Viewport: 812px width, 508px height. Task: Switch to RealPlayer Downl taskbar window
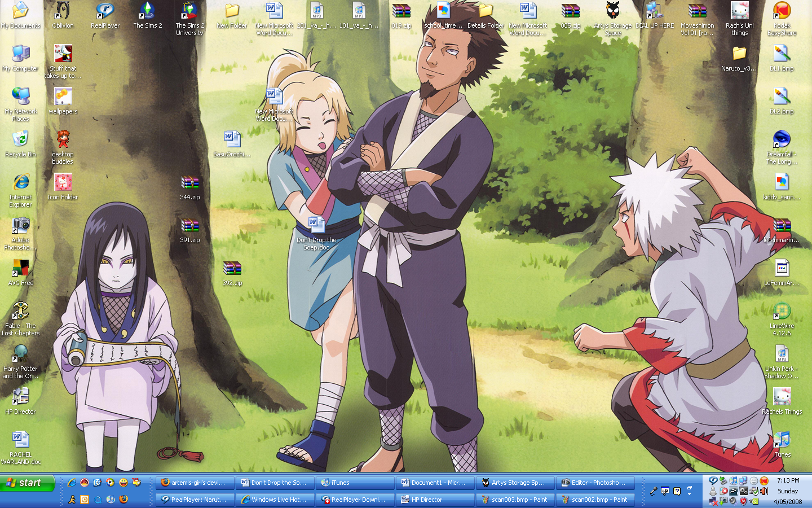tap(355, 500)
